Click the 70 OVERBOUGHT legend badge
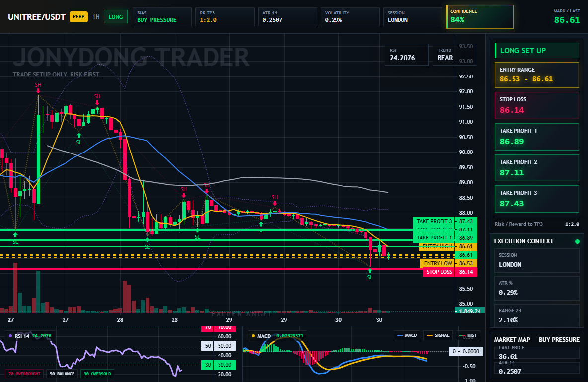 click(x=24, y=374)
